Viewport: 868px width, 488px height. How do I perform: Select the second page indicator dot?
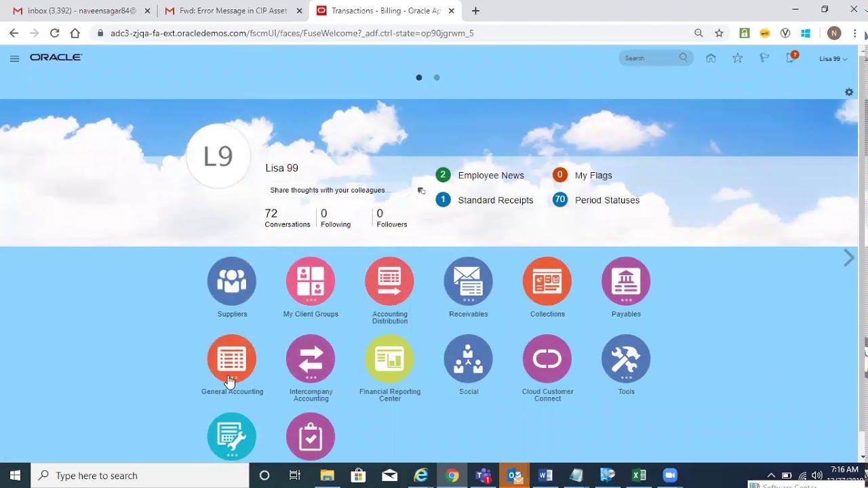(x=437, y=77)
